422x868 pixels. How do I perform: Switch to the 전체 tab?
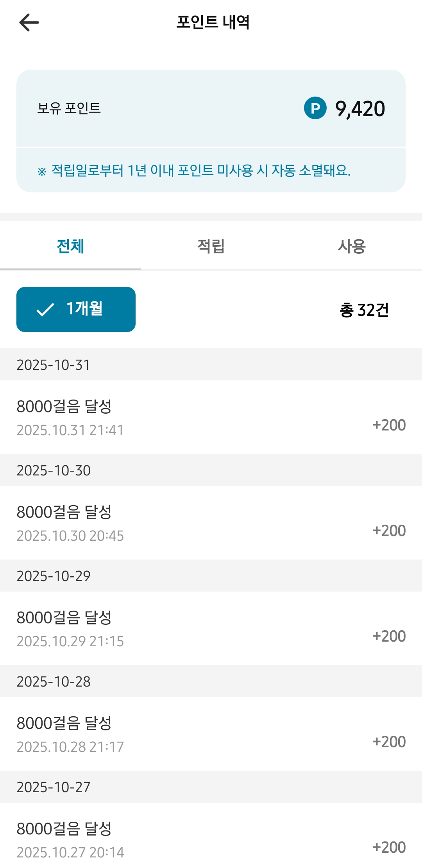tap(70, 246)
